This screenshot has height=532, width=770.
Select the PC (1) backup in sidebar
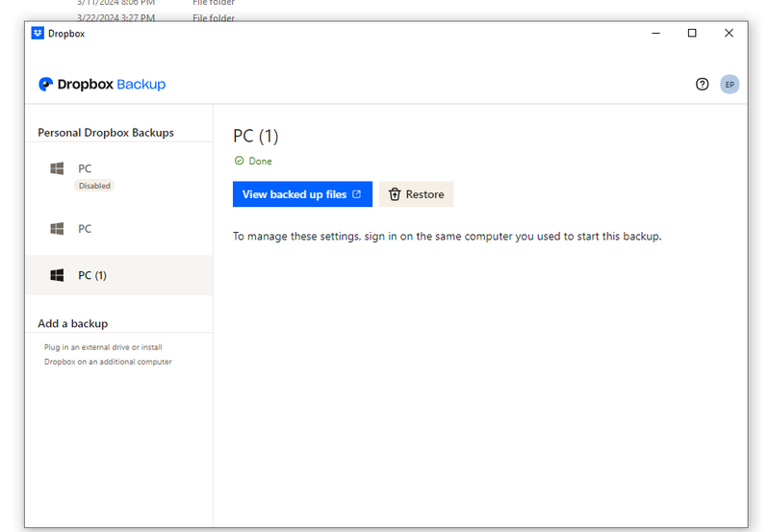(118, 275)
